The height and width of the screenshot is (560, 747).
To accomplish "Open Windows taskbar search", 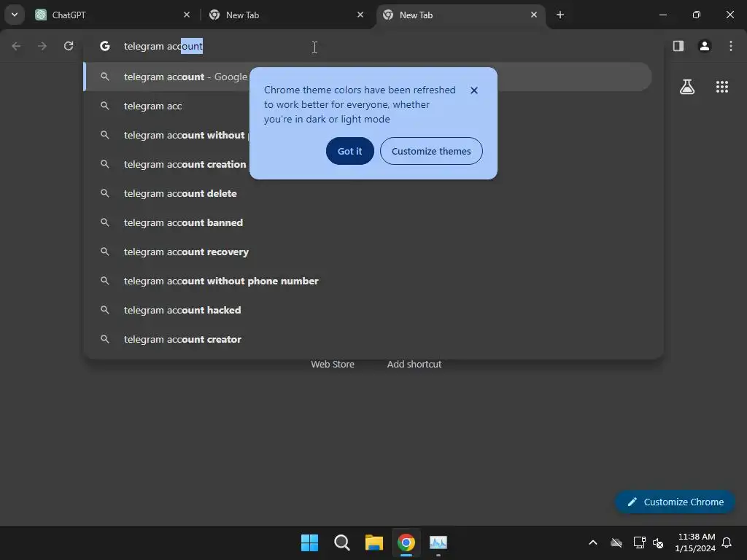I will pos(341,542).
